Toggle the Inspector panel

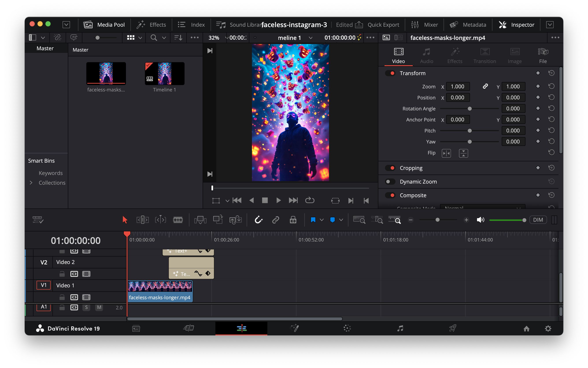click(x=516, y=25)
